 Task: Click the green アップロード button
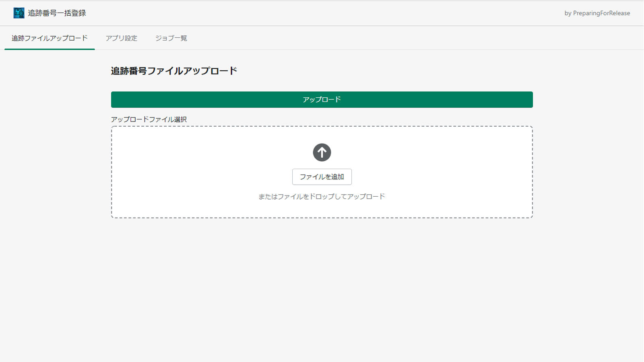(x=322, y=99)
